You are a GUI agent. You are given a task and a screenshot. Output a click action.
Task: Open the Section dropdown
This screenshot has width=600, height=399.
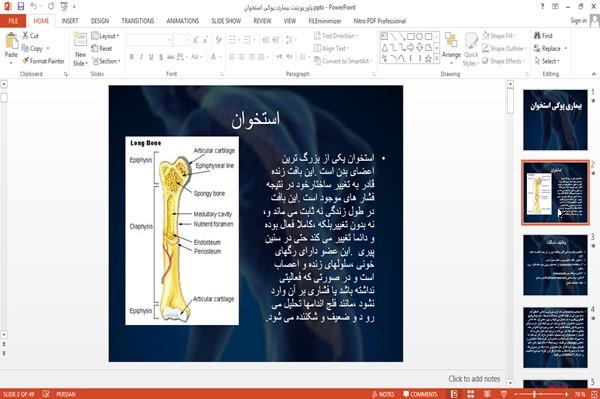tap(106, 61)
